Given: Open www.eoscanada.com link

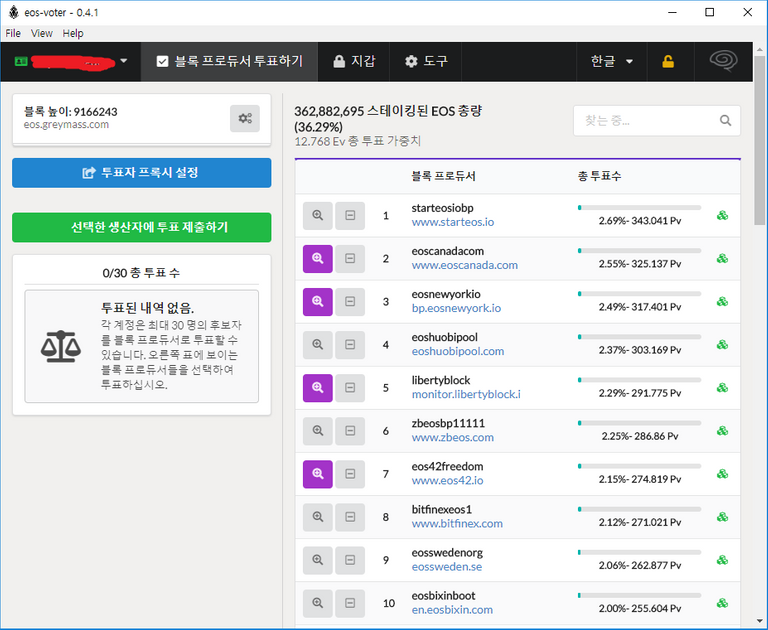Looking at the screenshot, I should coord(464,266).
